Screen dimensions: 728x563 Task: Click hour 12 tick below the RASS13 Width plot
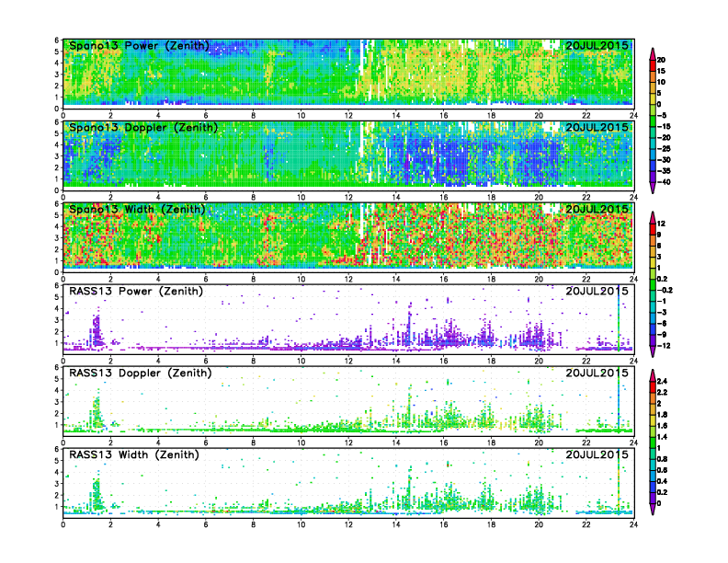point(348,523)
